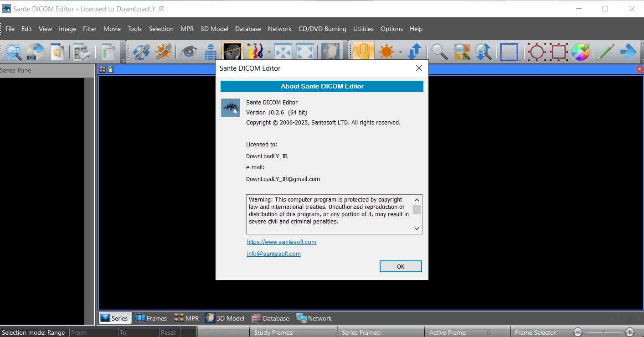Click the green-striped page toolbar icon
Image resolution: width=644 pixels, height=337 pixels.
pos(108,52)
